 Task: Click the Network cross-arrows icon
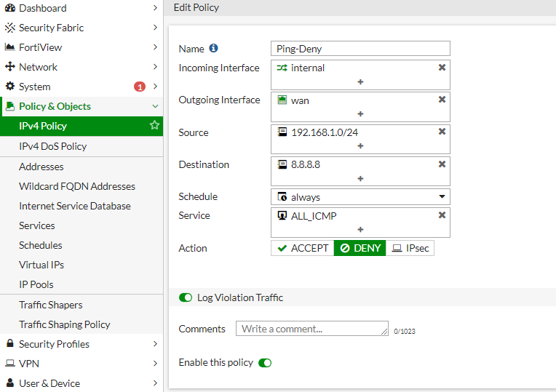(x=10, y=67)
